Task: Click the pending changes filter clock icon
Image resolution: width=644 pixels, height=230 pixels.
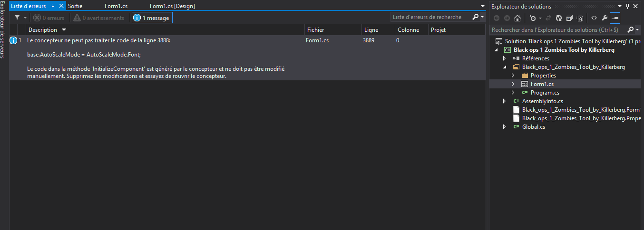Action: point(533,18)
